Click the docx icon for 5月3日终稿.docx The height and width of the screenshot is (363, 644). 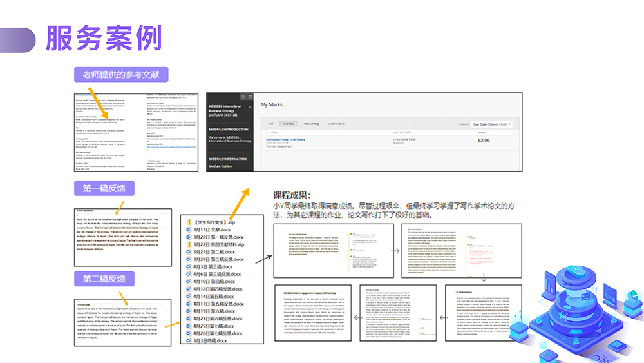(x=189, y=340)
